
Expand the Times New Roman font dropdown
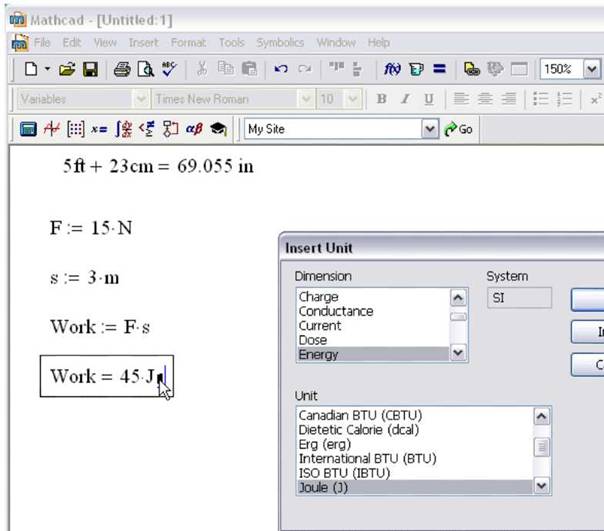click(x=307, y=98)
